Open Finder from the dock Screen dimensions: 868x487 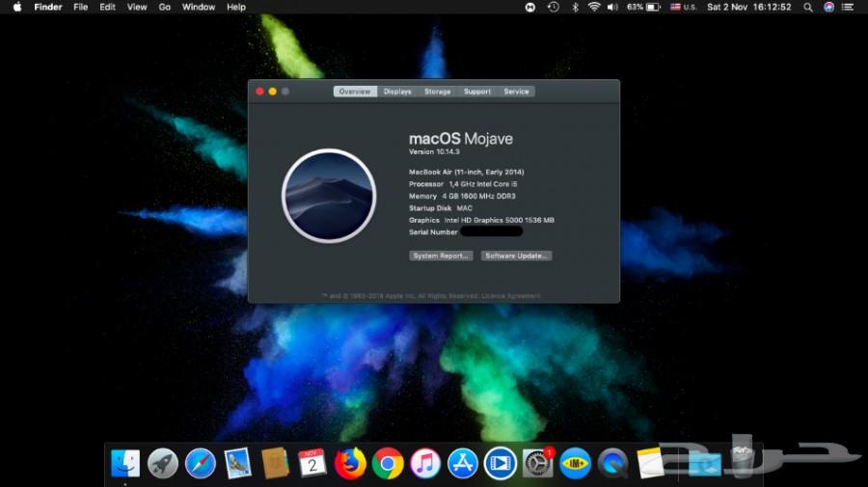click(x=125, y=463)
